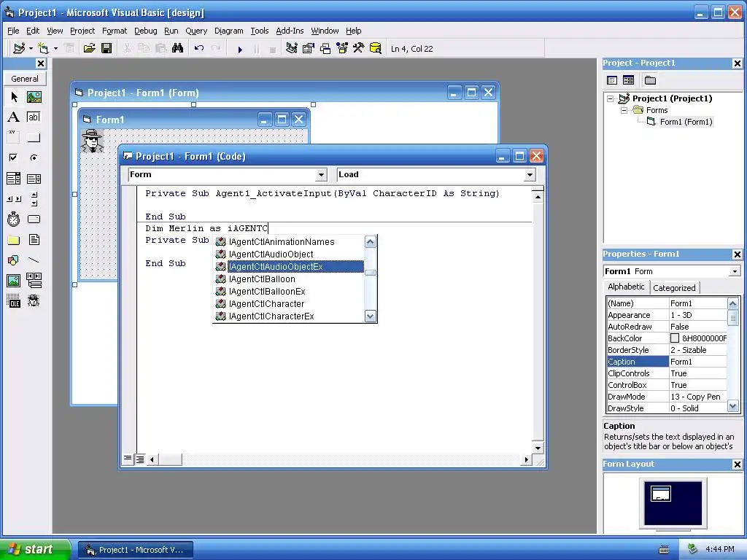Click properties list scroll down arrow

[x=732, y=407]
